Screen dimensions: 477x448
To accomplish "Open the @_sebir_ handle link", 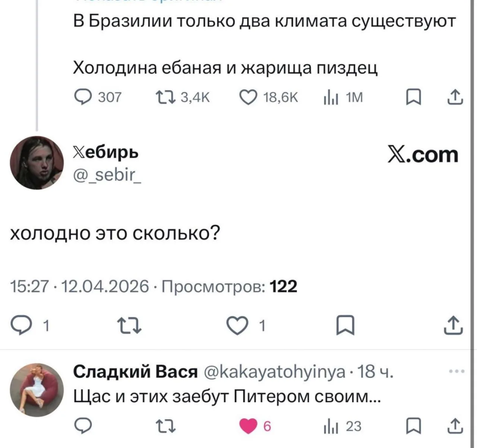I will [107, 174].
